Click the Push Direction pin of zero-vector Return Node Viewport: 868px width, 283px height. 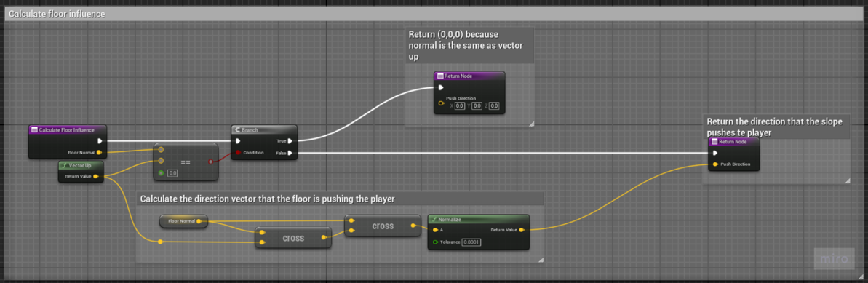tap(441, 103)
